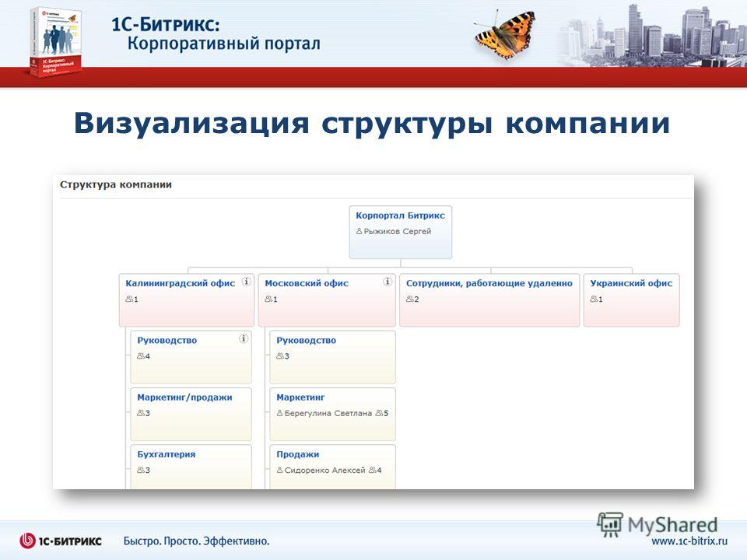The height and width of the screenshot is (560, 747).
Task: Click employees count icon showing 4 in Продажи
Action: [x=373, y=470]
